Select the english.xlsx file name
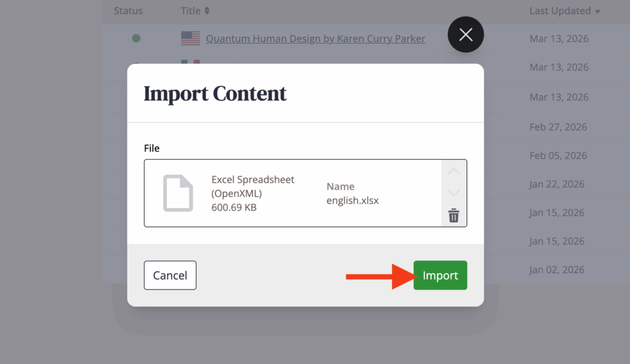 click(x=353, y=200)
